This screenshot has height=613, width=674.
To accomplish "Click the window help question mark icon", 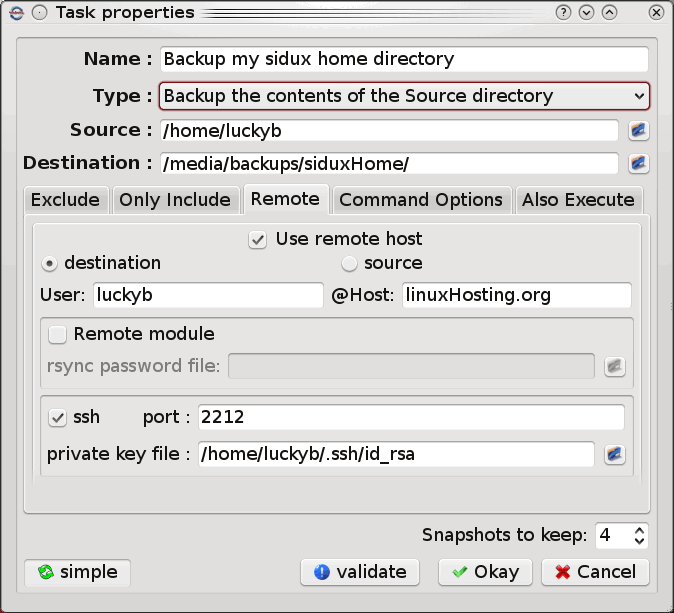I will tap(564, 13).
